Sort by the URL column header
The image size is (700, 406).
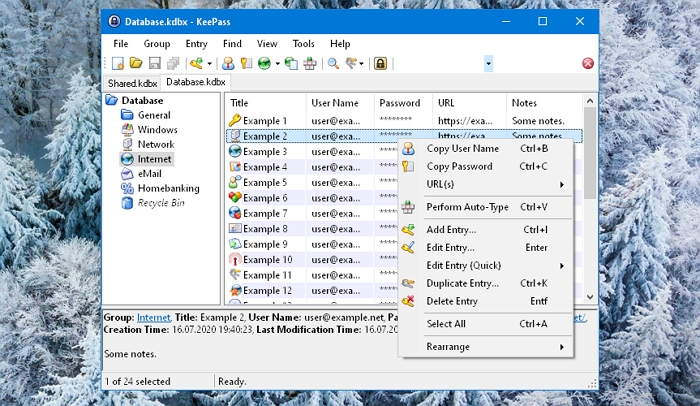[x=470, y=103]
